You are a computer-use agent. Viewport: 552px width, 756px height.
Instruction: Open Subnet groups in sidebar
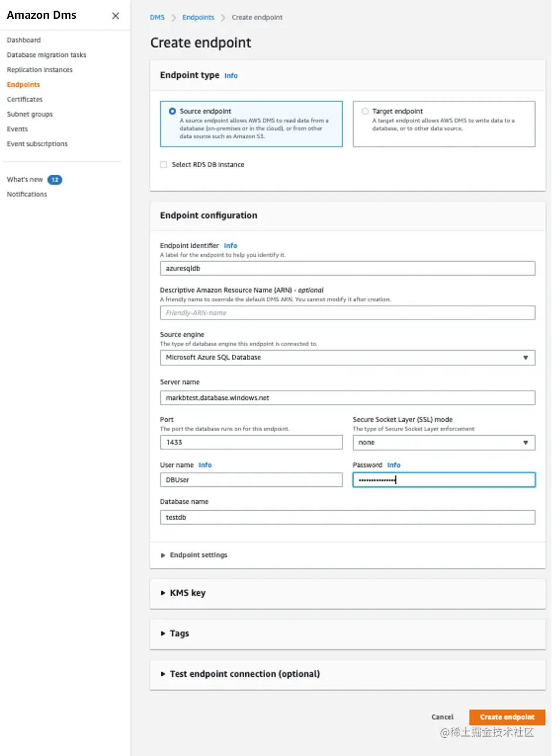(x=29, y=114)
